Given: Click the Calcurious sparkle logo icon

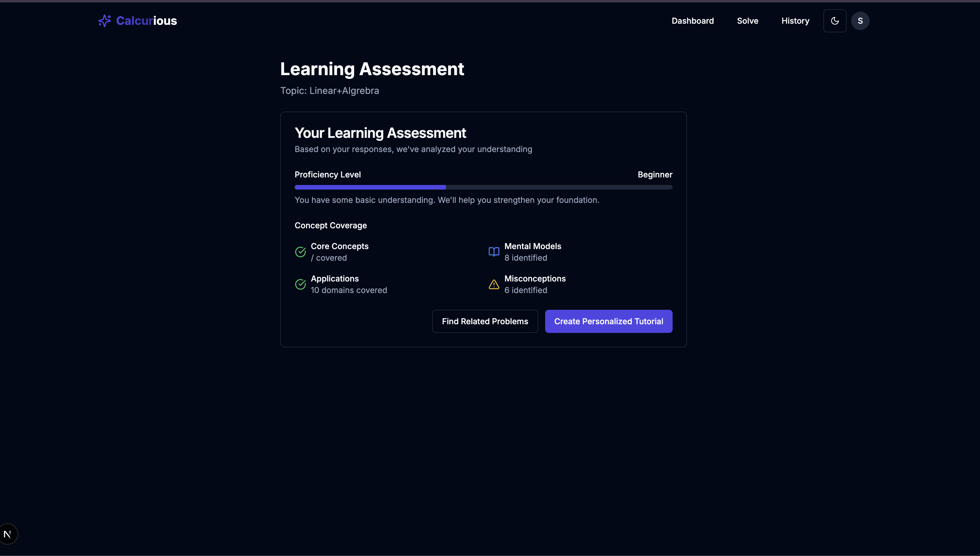Looking at the screenshot, I should coord(104,21).
